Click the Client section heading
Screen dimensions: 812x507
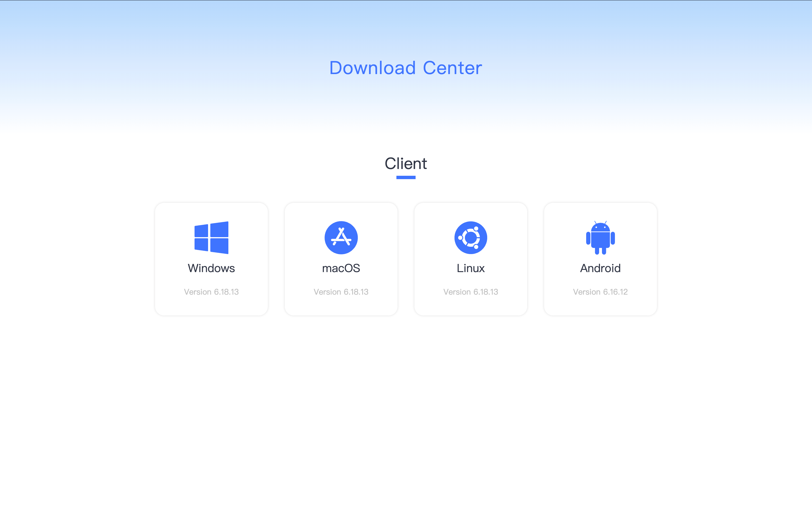coord(406,164)
